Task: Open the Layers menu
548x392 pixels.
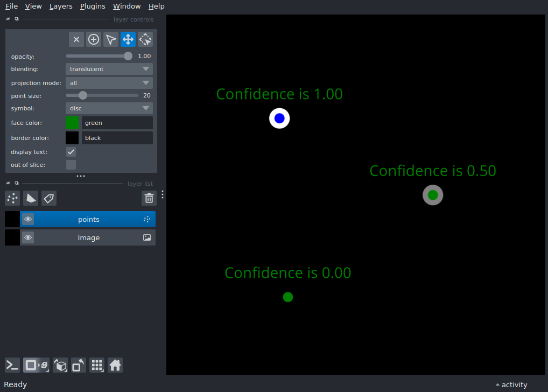Action: [x=61, y=6]
